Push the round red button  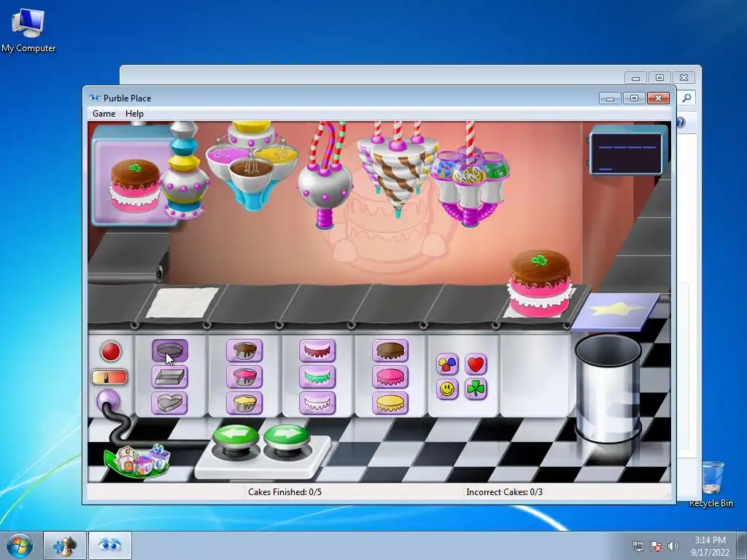(x=111, y=351)
